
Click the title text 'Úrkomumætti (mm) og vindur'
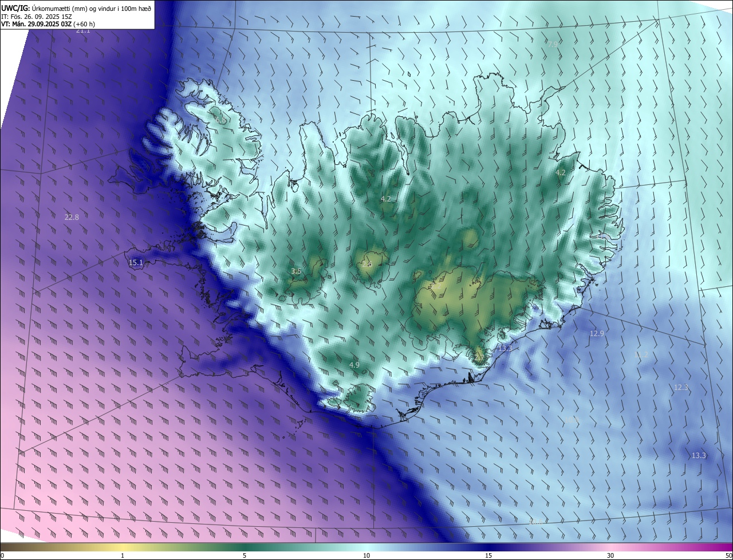click(x=75, y=8)
